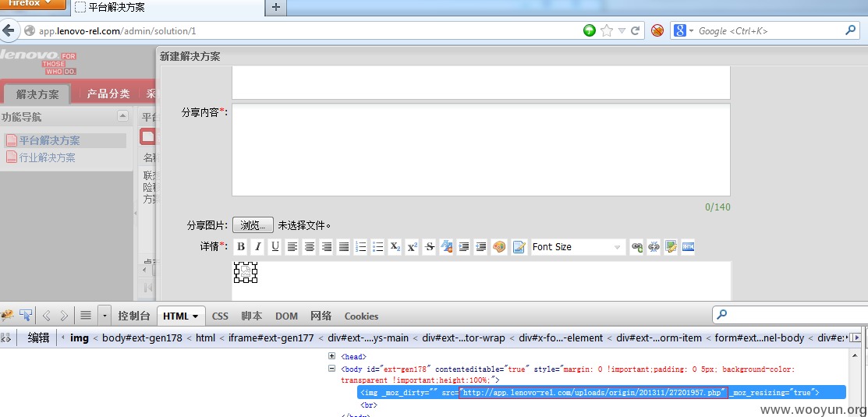
Task: Click the 浏览... file browse button
Action: pyautogui.click(x=253, y=225)
